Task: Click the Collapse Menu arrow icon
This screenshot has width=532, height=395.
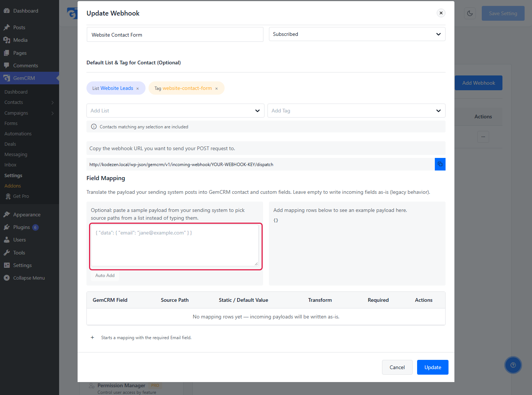Action: tap(7, 278)
